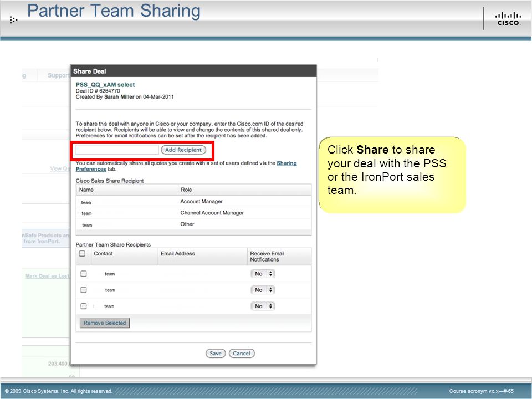
Task: Open the Sharing Preferences link
Action: tap(186, 166)
